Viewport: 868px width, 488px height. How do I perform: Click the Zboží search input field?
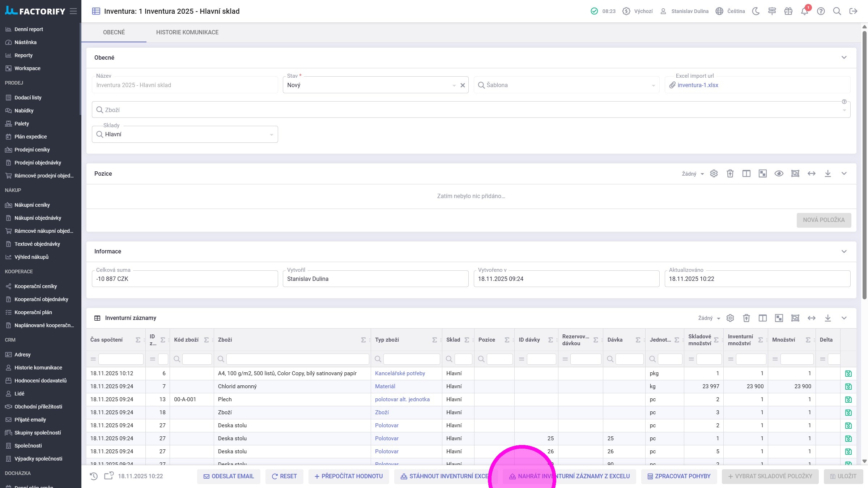(470, 110)
